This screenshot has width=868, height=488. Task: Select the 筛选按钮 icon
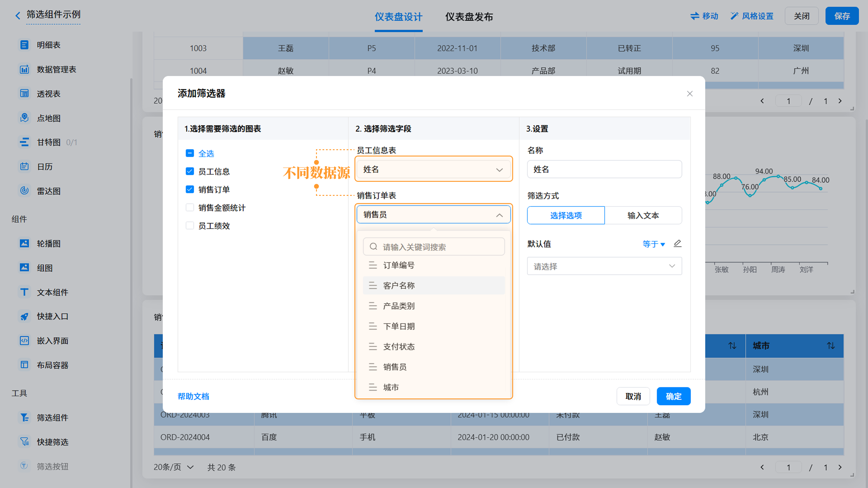[24, 466]
